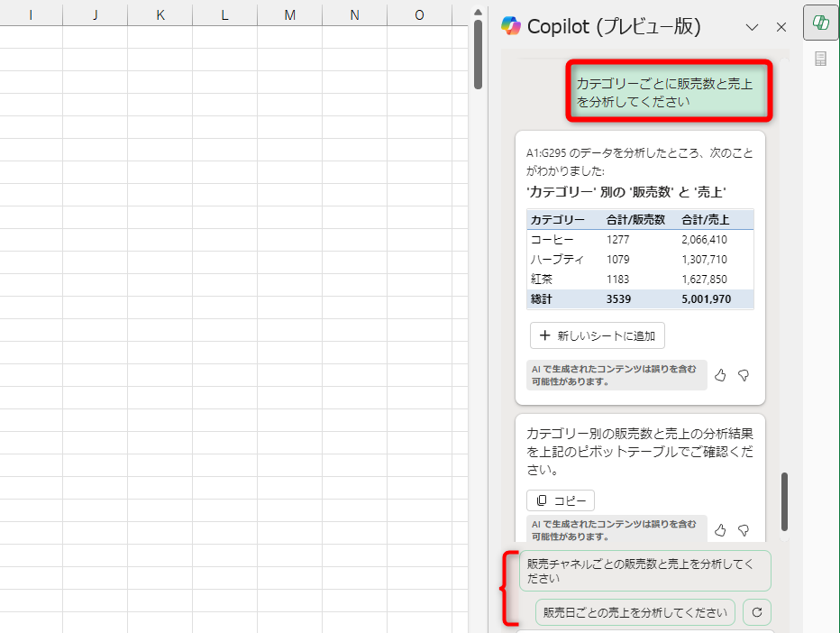
Task: Give thumbs down to the pivot table analysis
Action: (743, 375)
